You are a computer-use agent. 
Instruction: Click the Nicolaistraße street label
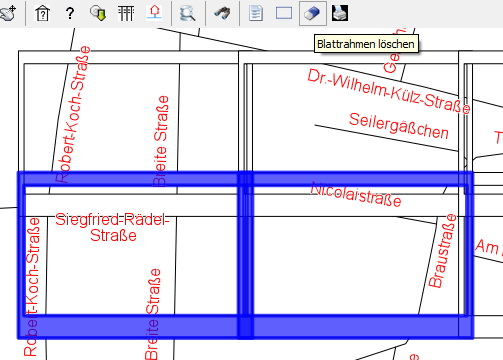[356, 194]
